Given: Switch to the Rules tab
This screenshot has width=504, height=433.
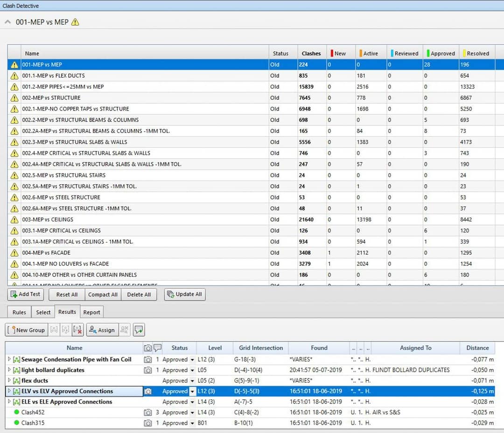Looking at the screenshot, I should (19, 312).
